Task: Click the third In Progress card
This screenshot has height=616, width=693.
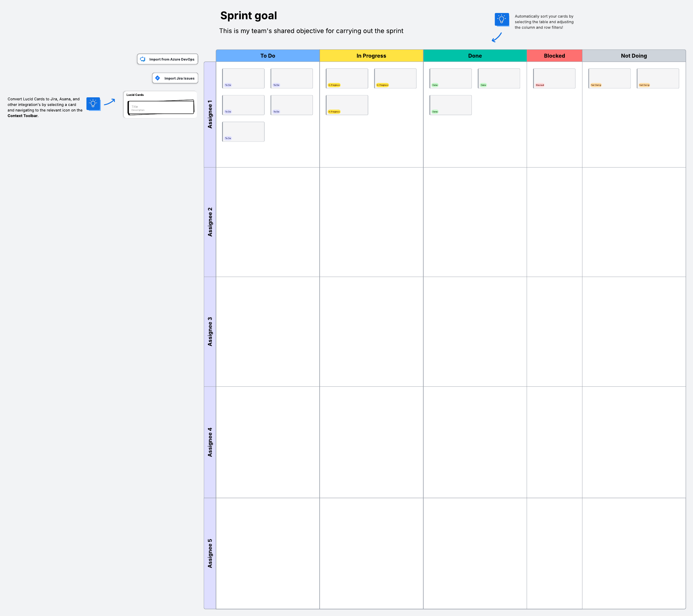Action: click(x=346, y=105)
